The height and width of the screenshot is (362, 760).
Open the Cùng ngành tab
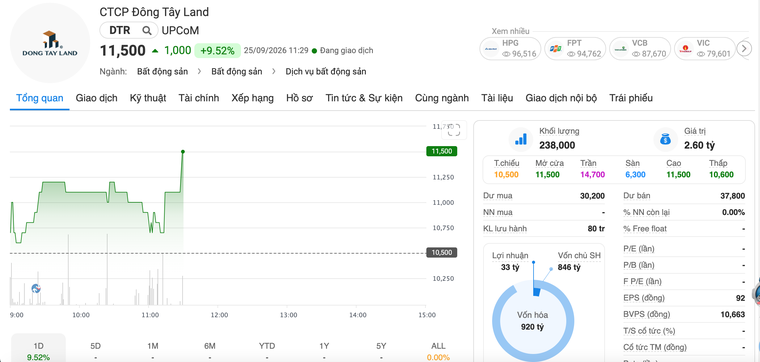(x=442, y=98)
